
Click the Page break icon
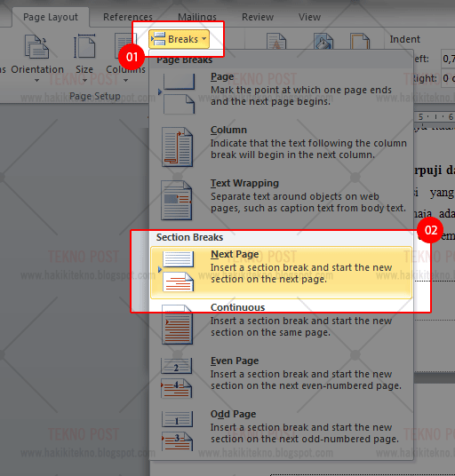point(178,94)
